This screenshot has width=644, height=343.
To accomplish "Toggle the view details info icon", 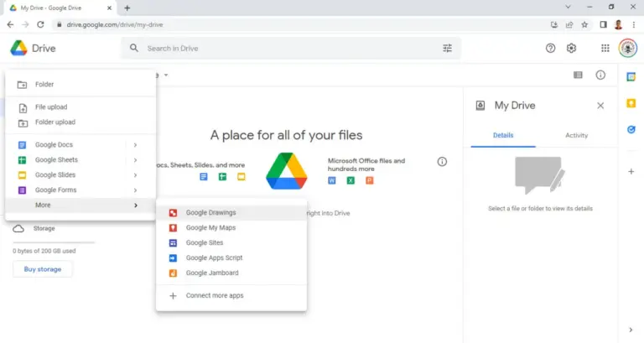I will click(x=600, y=75).
